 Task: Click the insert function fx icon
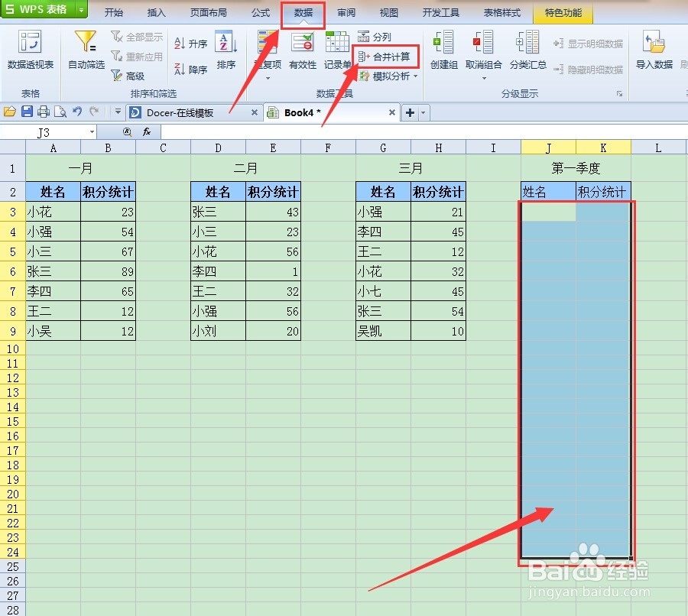point(147,131)
